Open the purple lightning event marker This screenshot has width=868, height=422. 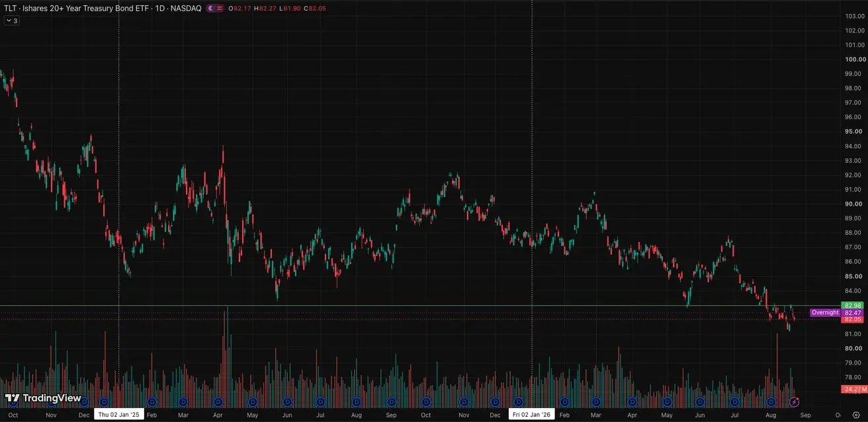[795, 402]
